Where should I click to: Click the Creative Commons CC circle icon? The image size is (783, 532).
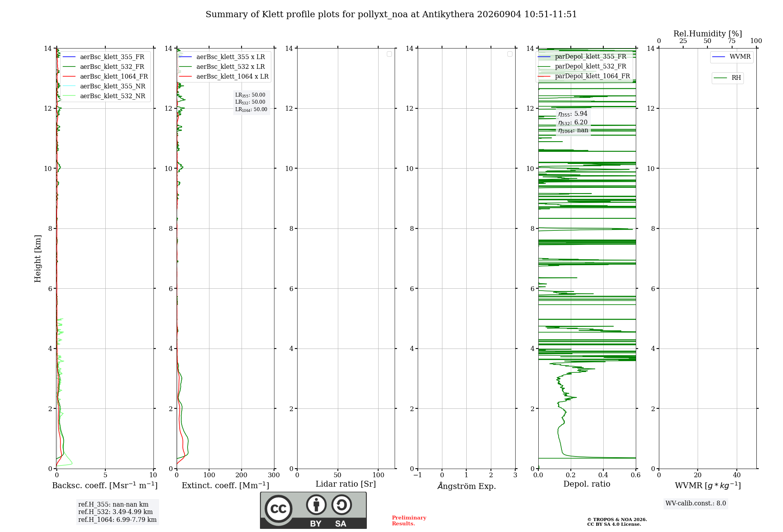[x=278, y=509]
